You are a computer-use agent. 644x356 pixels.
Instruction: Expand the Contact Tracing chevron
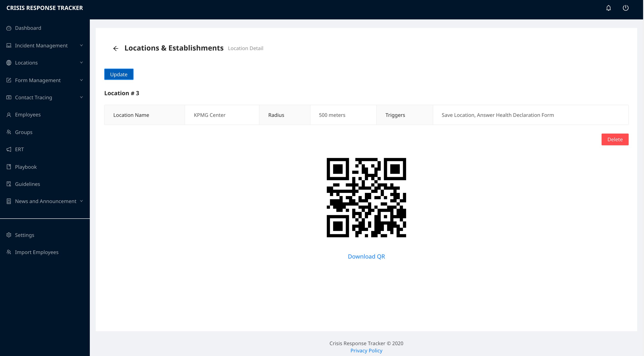[81, 97]
